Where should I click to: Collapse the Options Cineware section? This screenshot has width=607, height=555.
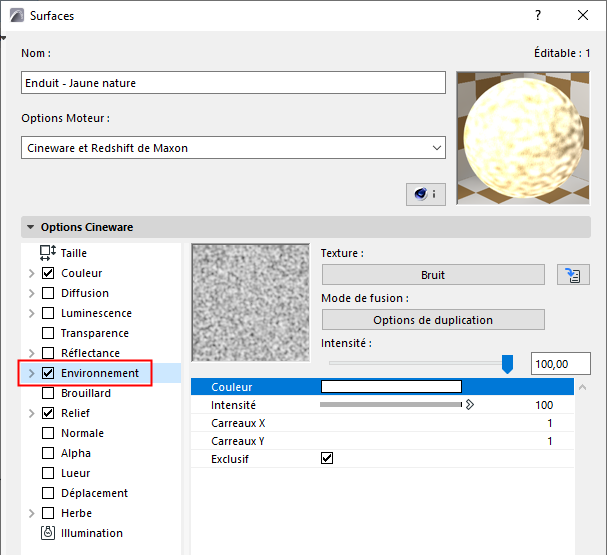(31, 227)
